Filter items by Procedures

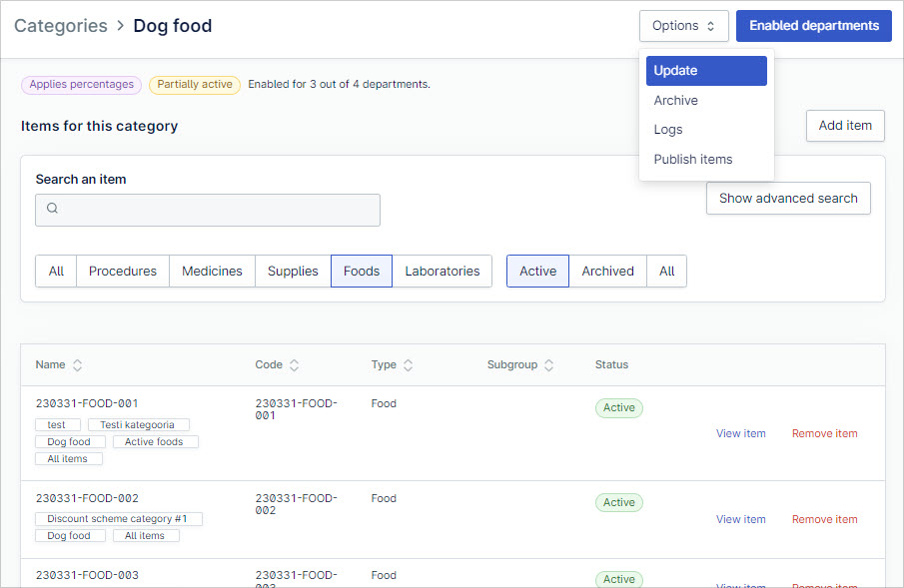pyautogui.click(x=123, y=271)
